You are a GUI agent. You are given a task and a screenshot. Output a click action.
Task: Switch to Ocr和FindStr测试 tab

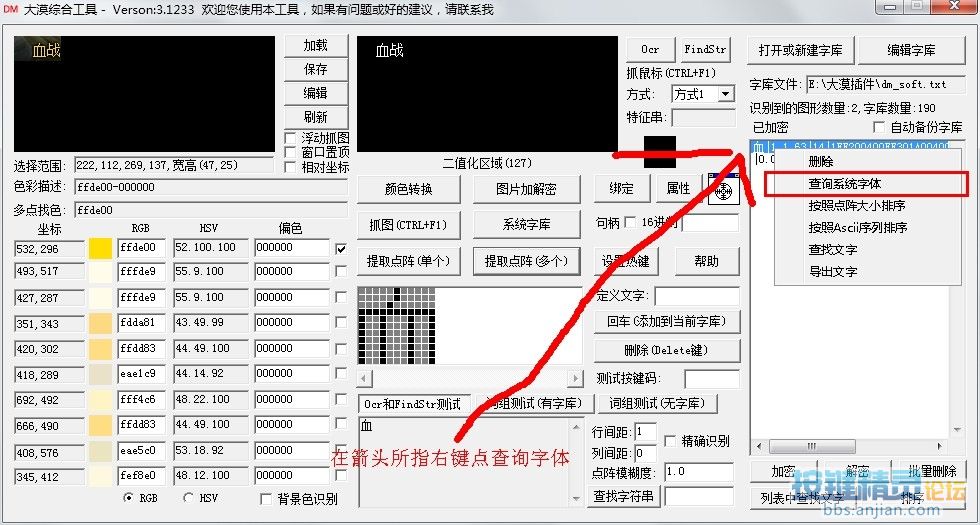[x=412, y=404]
